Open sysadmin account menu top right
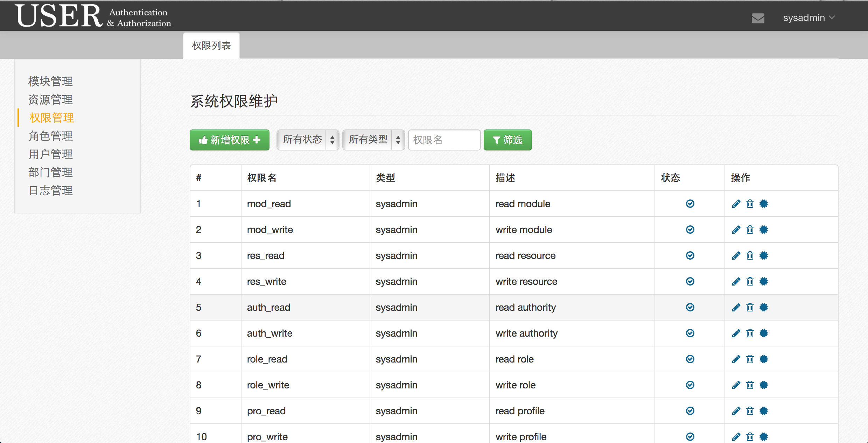 click(x=808, y=17)
